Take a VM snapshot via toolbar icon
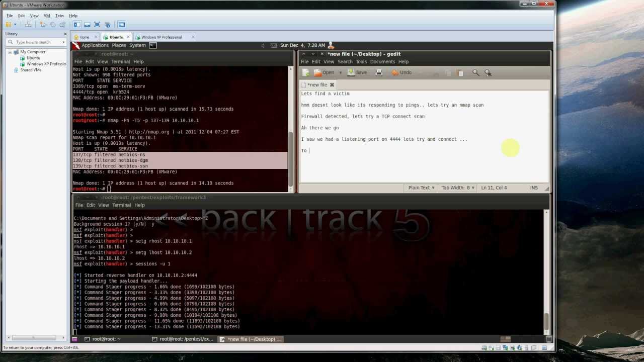Viewport: 644px width, 362px height. [x=43, y=24]
